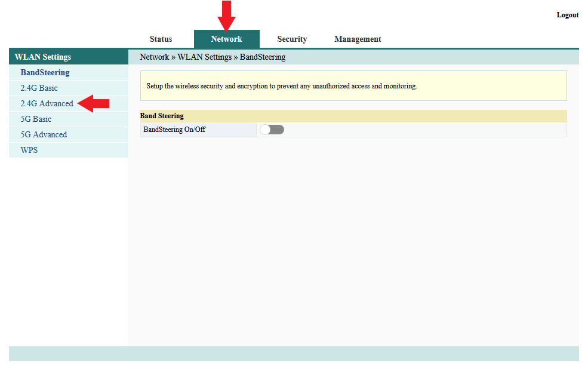Open 2.4G Basic settings
This screenshot has height=369, width=588.
point(39,88)
